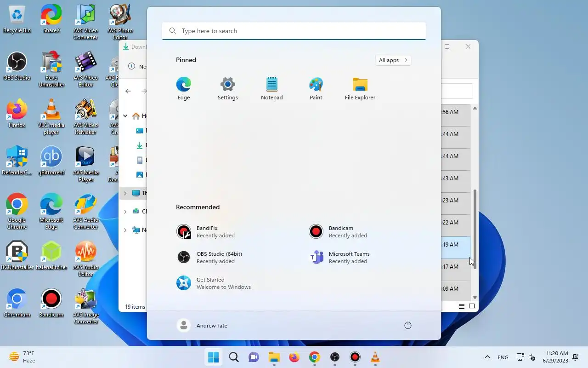
Task: Select the Recycle Bin desktop icon
Action: click(x=17, y=20)
